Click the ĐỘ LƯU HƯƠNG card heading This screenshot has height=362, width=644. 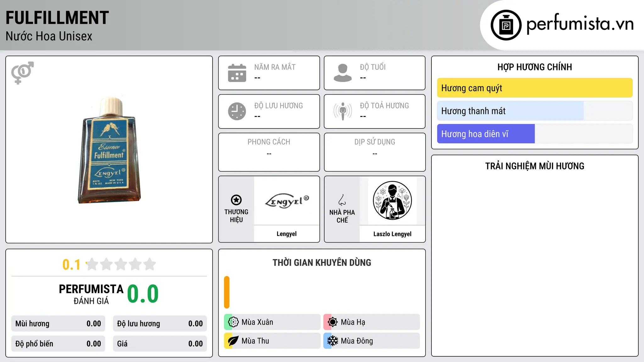click(x=279, y=106)
